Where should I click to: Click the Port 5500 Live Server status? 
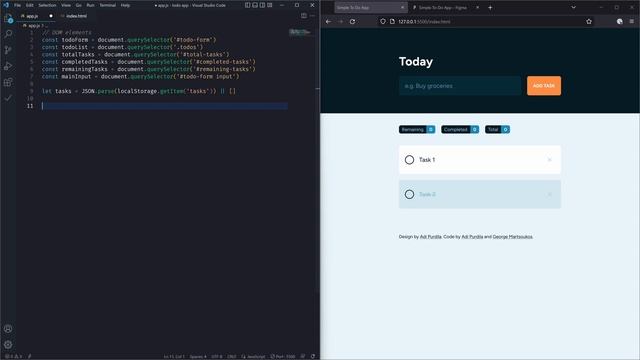tap(283, 356)
